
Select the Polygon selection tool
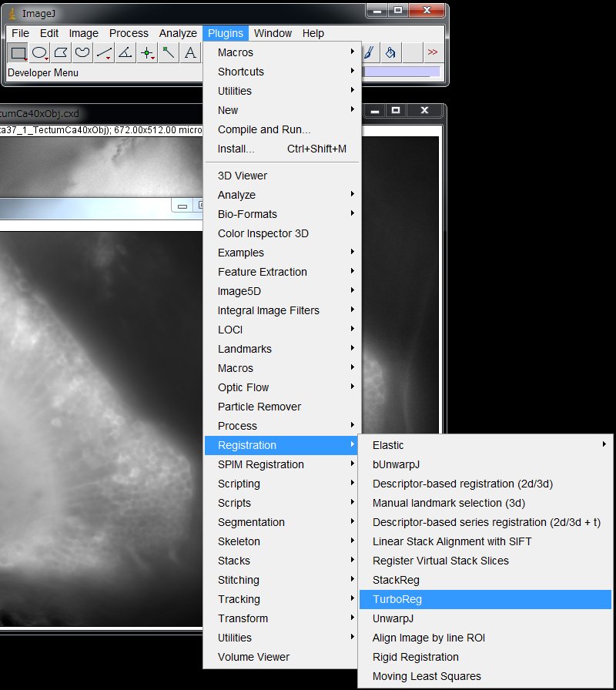point(61,53)
